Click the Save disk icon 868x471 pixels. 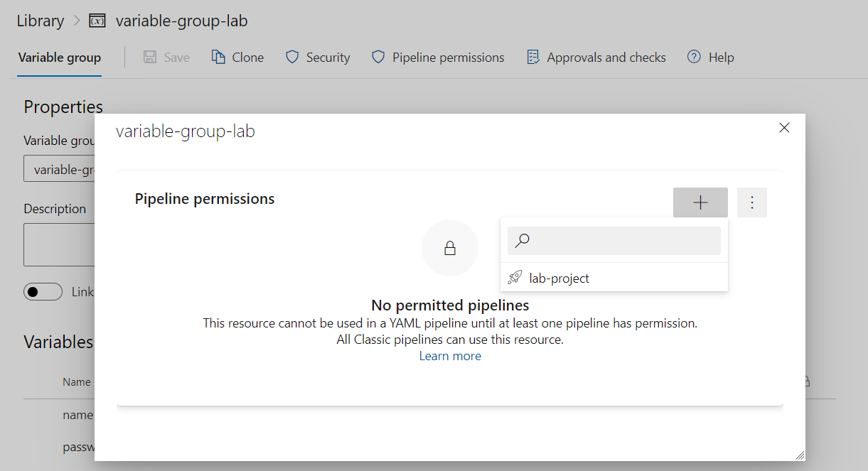point(150,58)
